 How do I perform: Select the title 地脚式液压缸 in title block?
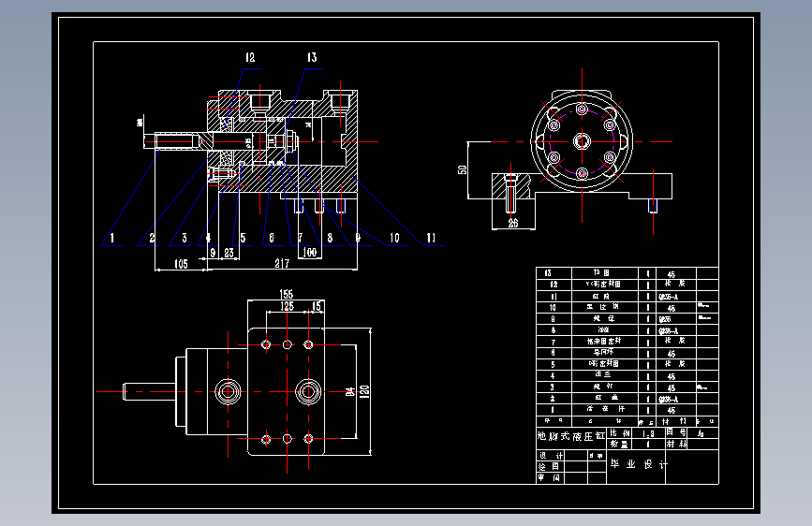pos(570,436)
